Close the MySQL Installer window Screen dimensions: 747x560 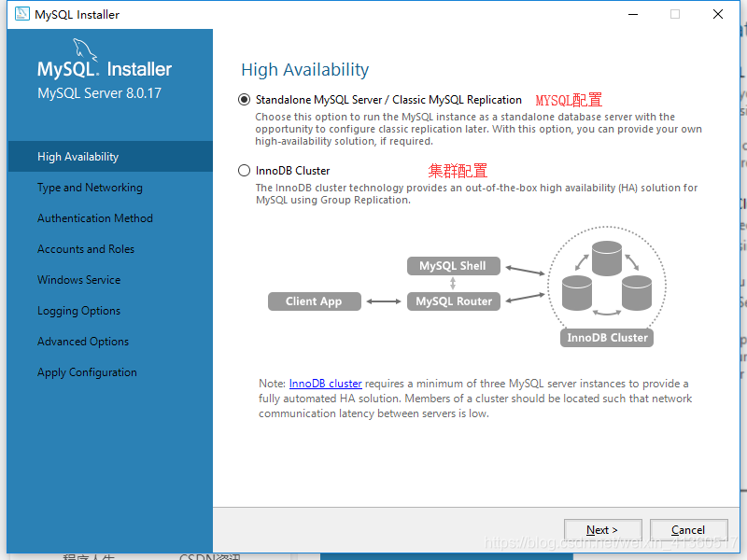click(718, 14)
